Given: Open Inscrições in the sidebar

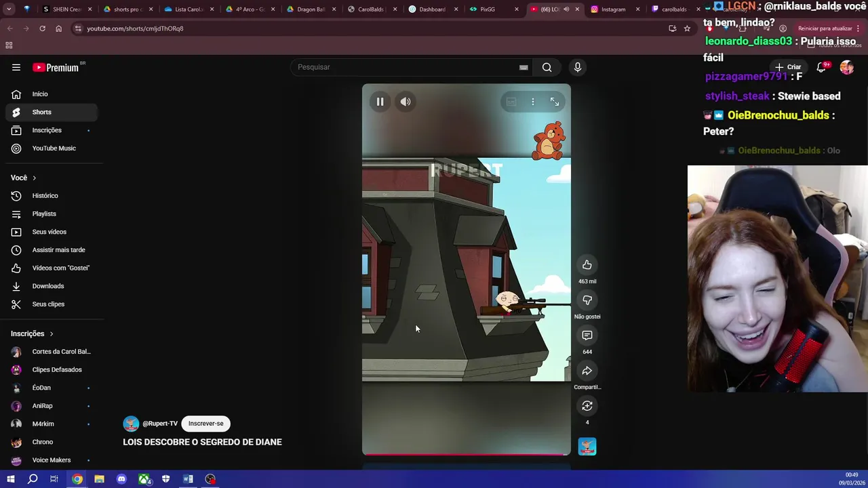Looking at the screenshot, I should pyautogui.click(x=52, y=130).
